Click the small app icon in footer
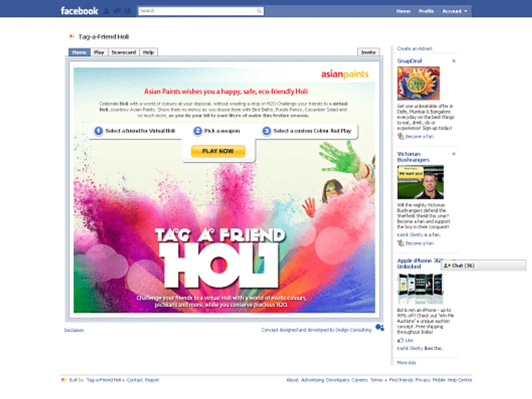Image resolution: width=532 pixels, height=399 pixels. [64, 379]
